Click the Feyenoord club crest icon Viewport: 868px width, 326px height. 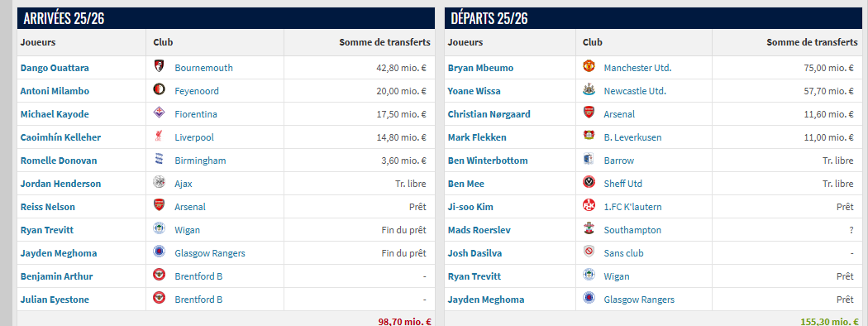159,91
